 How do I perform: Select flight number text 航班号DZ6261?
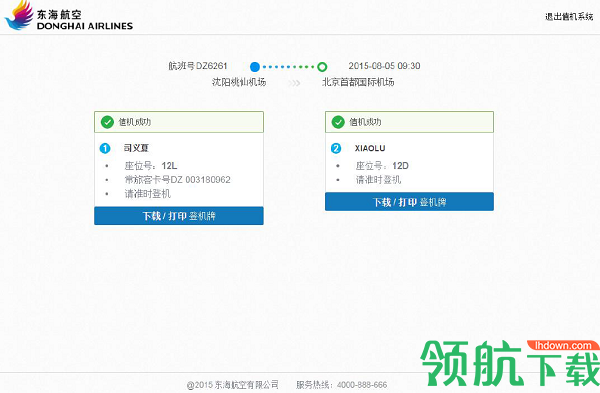198,66
